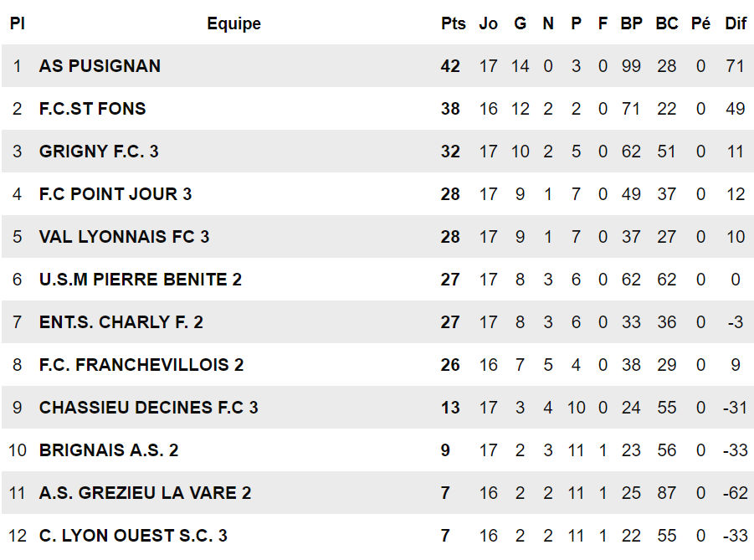754x560 pixels.
Task: Click BRIGNAIS A.S. 2 team name
Action: 109,450
